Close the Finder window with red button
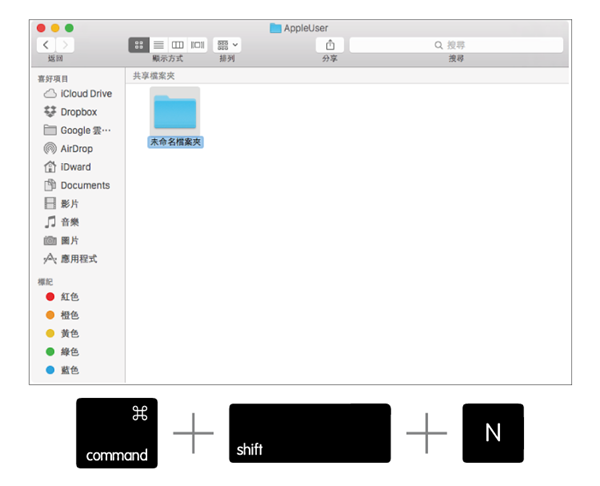 [41, 28]
